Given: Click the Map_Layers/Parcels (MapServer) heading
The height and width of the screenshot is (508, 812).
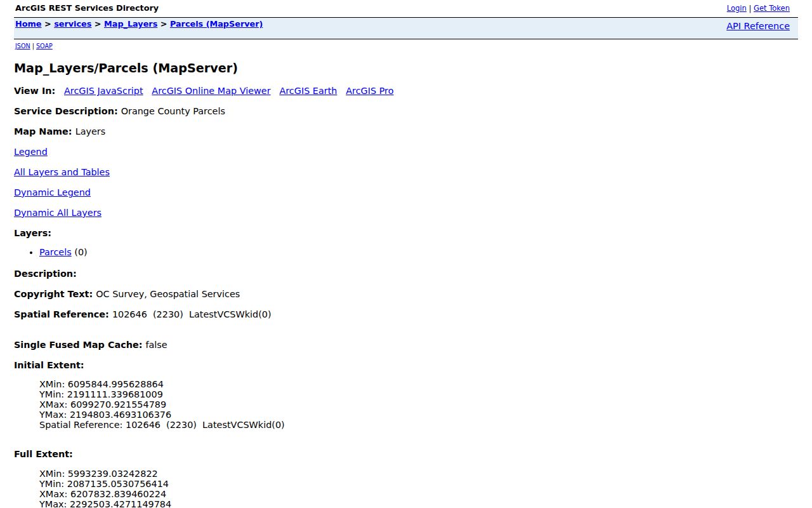Looking at the screenshot, I should point(126,68).
